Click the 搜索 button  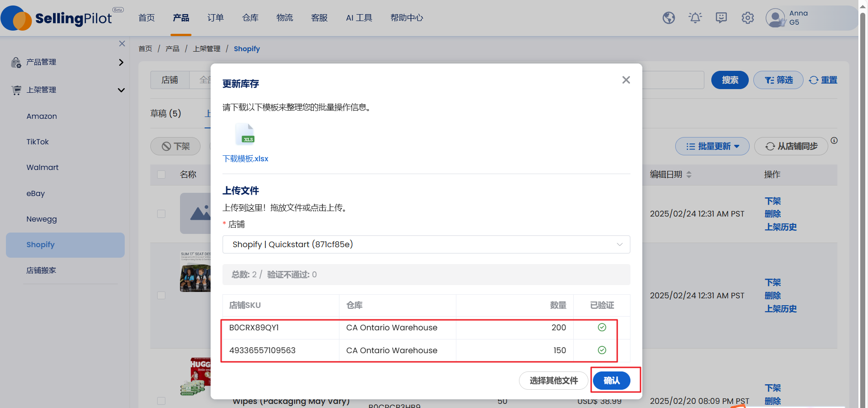pos(730,80)
